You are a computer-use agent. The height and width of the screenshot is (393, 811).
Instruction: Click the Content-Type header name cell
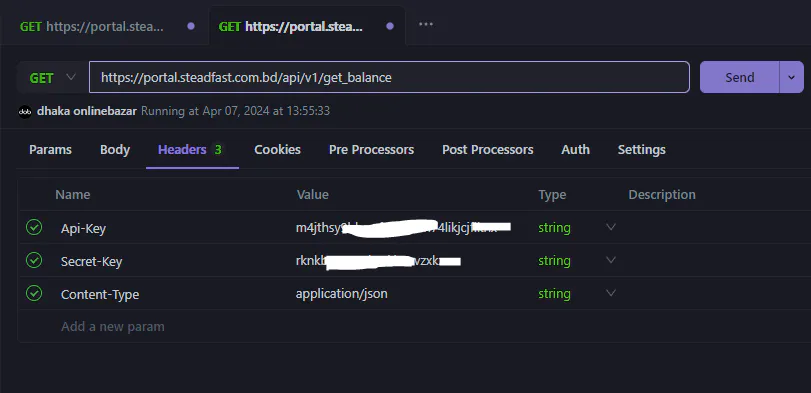pos(100,294)
